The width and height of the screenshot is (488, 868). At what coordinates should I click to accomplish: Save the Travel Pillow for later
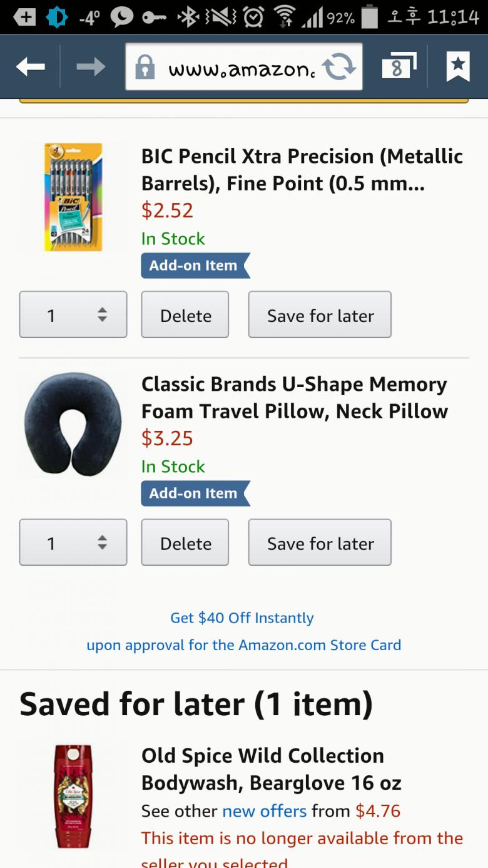(x=320, y=543)
